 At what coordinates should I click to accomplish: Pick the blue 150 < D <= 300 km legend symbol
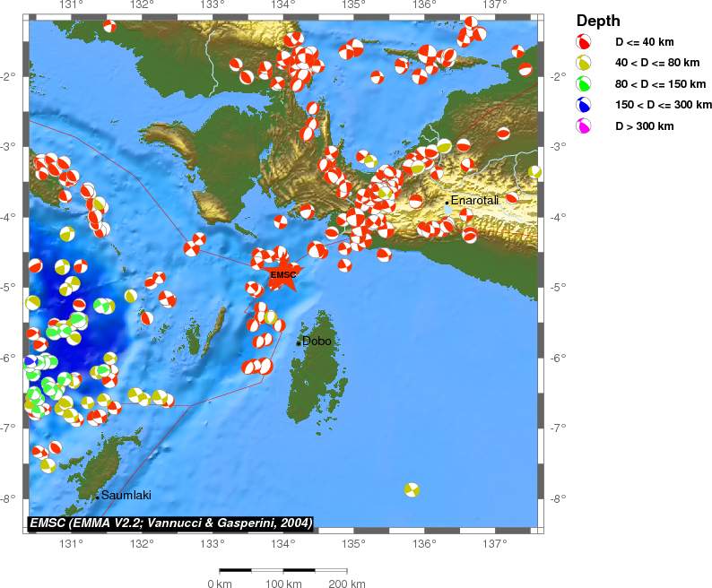(585, 105)
